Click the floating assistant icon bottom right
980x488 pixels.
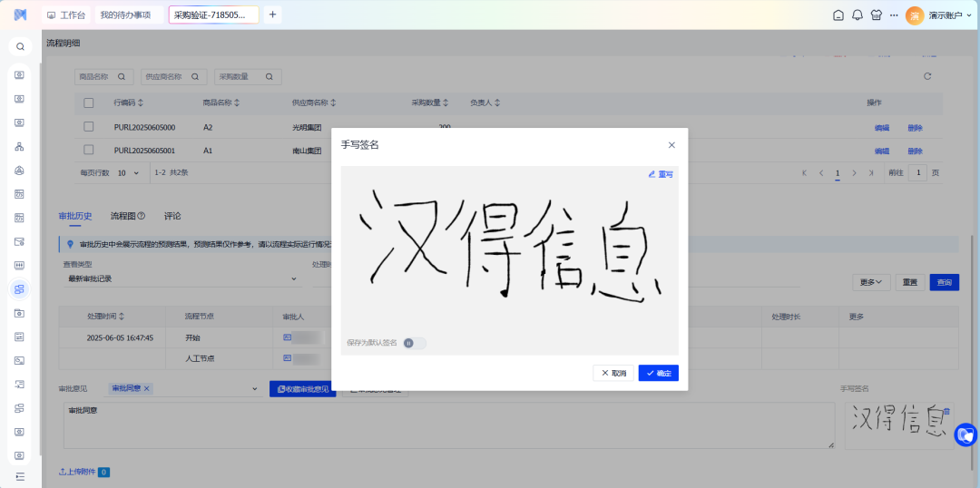click(965, 435)
